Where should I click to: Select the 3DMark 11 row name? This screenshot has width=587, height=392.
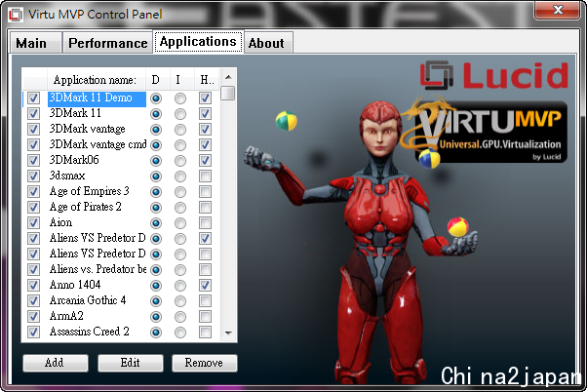click(x=75, y=113)
